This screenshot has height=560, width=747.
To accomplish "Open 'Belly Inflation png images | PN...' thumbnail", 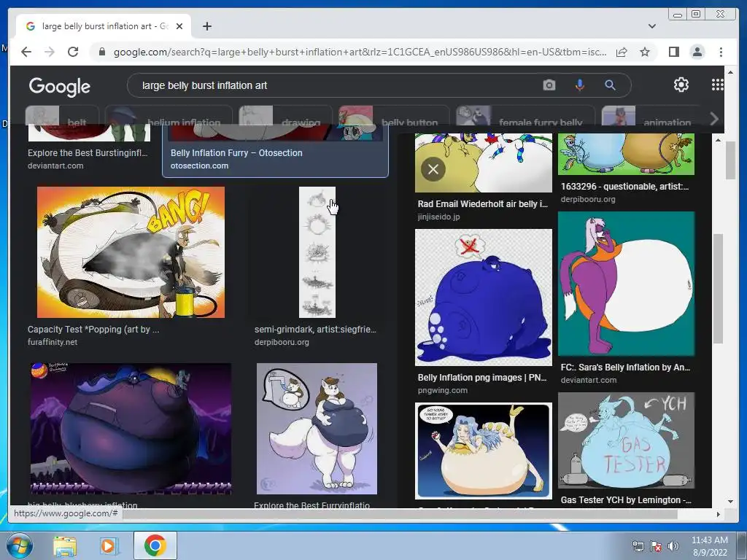I will (484, 297).
